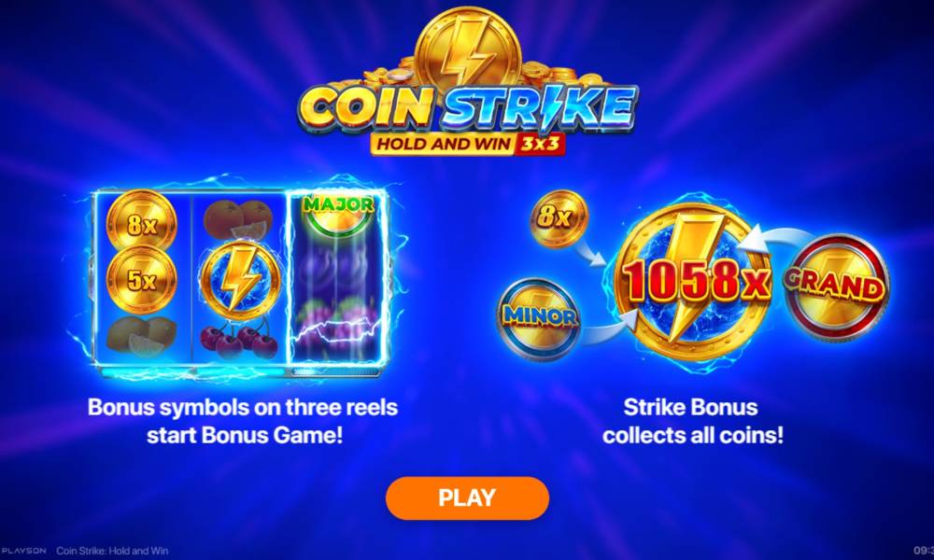934x560 pixels.
Task: Click the large 1058x collector coin
Action: pos(693,282)
